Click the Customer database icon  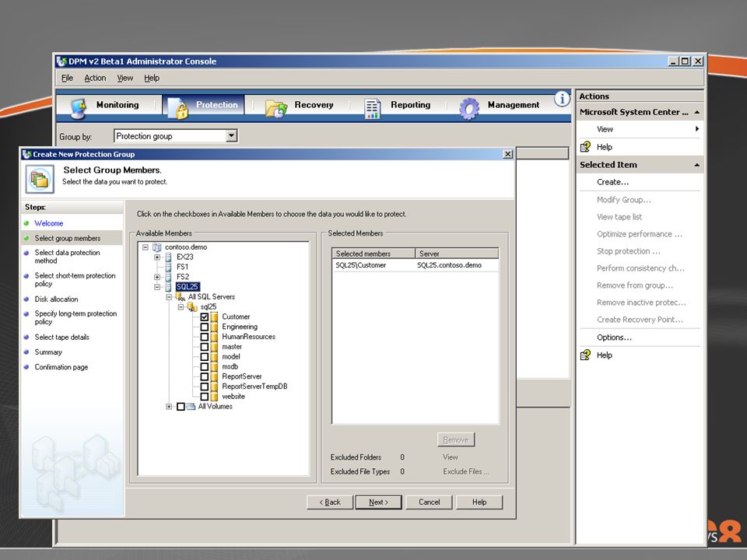coord(214,317)
